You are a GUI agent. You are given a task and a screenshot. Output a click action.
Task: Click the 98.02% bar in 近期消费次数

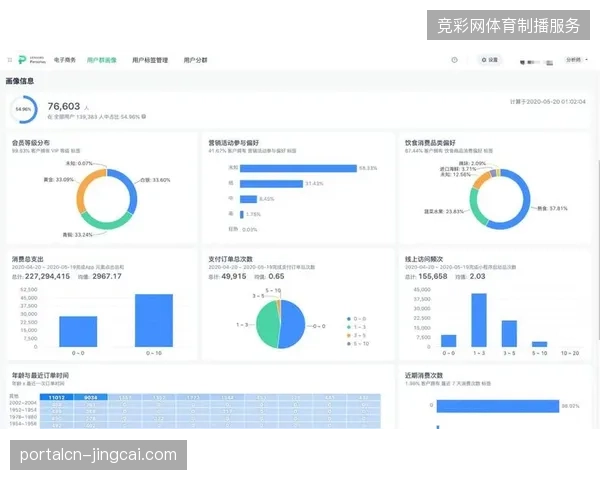point(498,406)
